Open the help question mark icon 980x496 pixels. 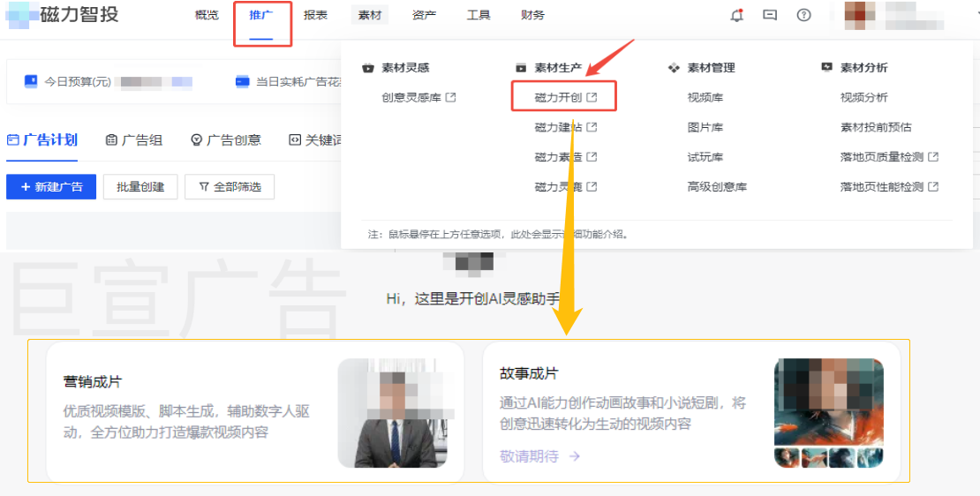(803, 15)
